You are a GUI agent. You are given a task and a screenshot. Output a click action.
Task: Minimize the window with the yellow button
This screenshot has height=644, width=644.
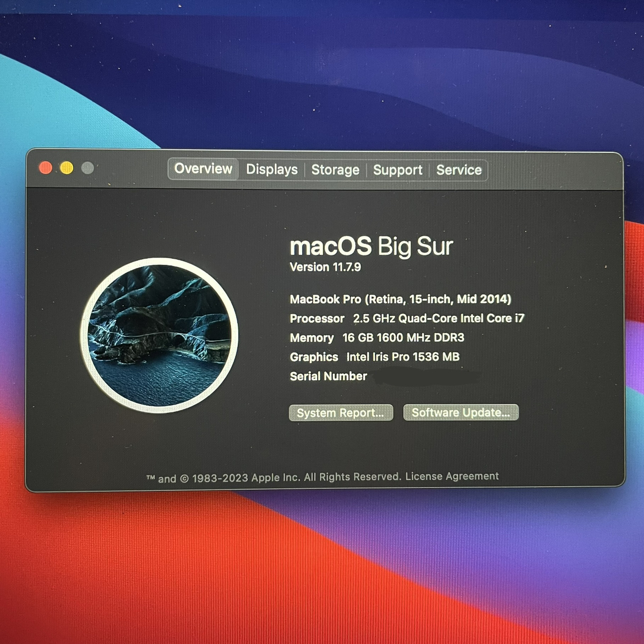67,168
